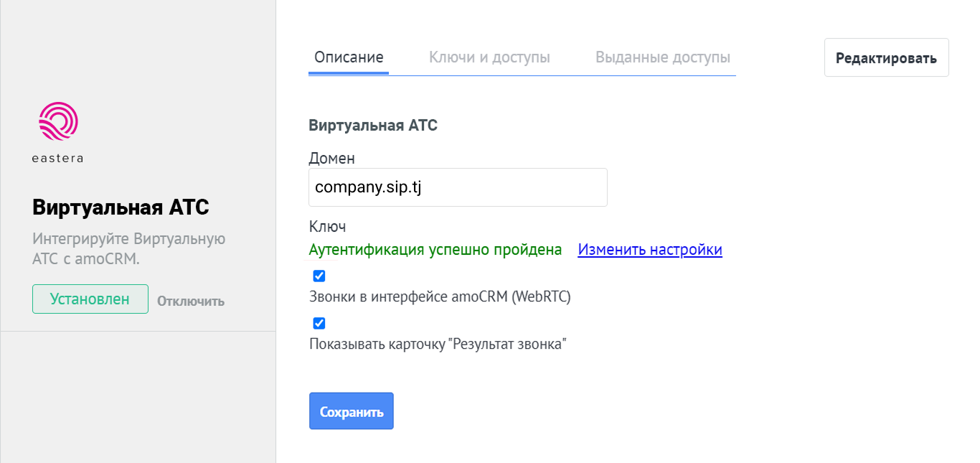Click the Показывать карточку "Результат звонка" label
Image resolution: width=980 pixels, height=463 pixels.
438,344
